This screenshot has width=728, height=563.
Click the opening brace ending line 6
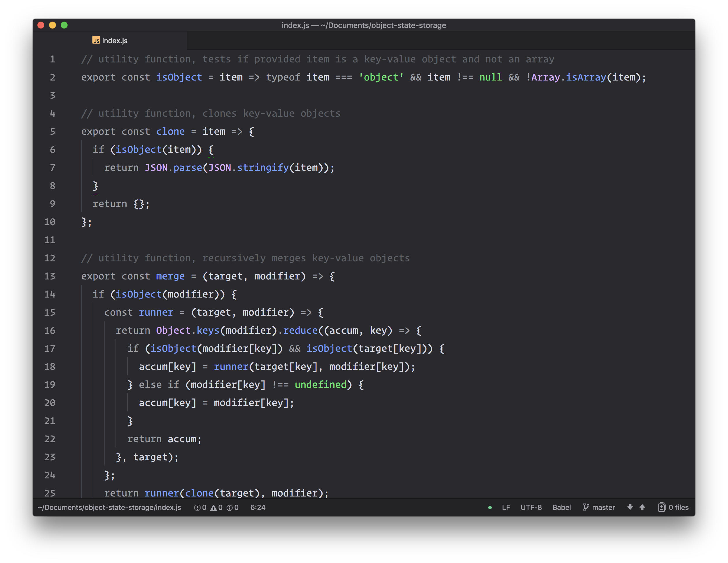click(x=211, y=150)
